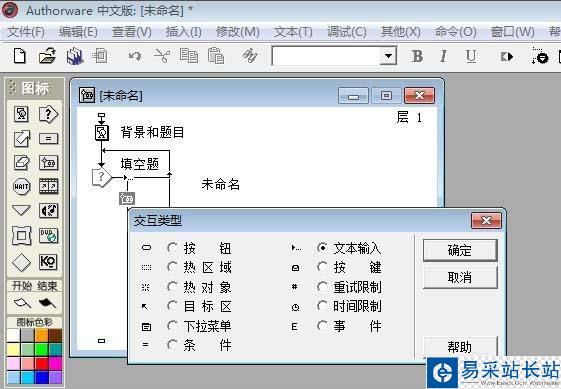
Task: Open the 查看(V) menu
Action: click(x=132, y=32)
